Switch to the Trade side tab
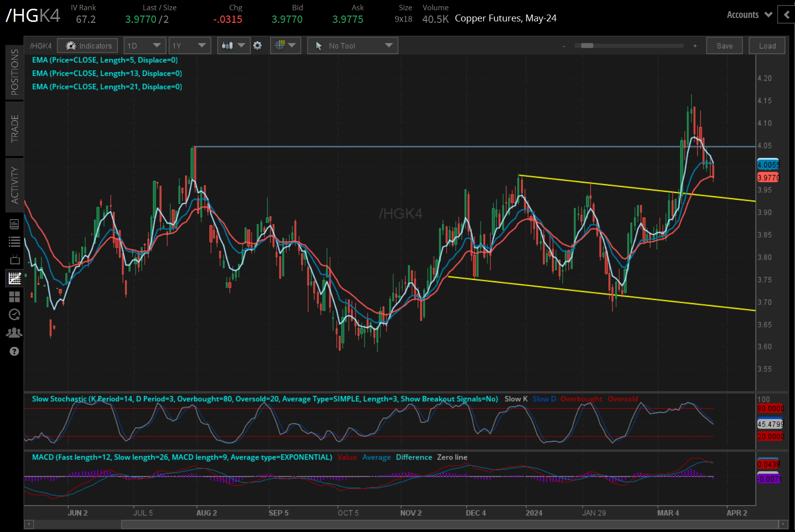 click(15, 128)
